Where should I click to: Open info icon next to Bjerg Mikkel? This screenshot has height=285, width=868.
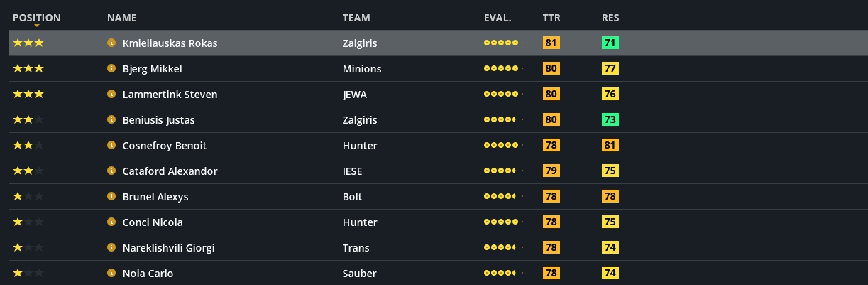111,69
